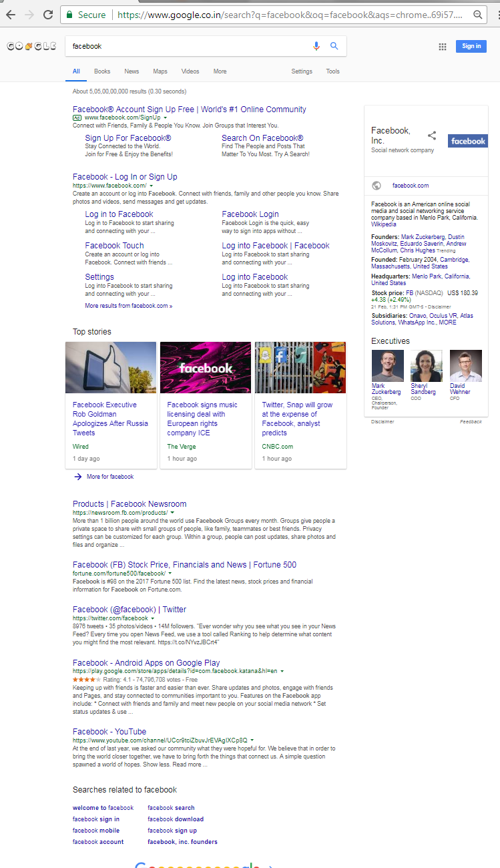Open facebook.com link in knowledge panel
Viewport: 500px width, 868px height.
[411, 186]
